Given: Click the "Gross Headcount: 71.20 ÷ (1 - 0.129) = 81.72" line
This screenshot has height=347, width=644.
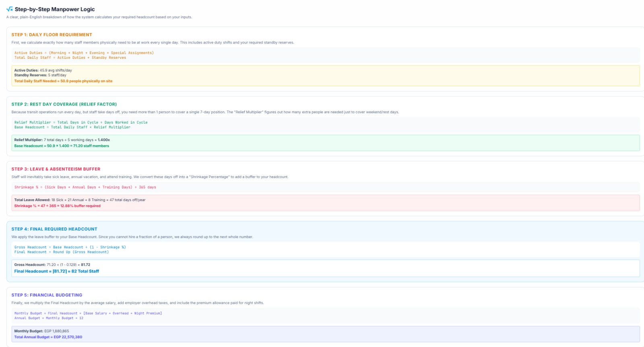Looking at the screenshot, I should [x=52, y=265].
